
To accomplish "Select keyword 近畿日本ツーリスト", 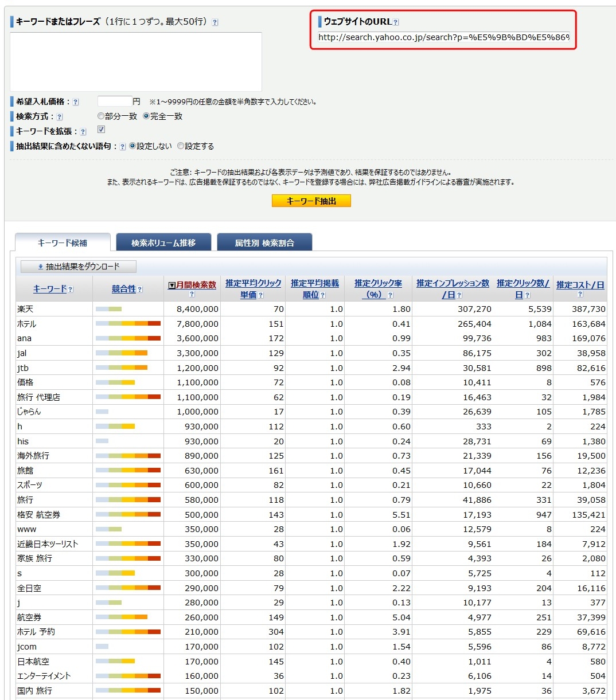I will pyautogui.click(x=48, y=544).
